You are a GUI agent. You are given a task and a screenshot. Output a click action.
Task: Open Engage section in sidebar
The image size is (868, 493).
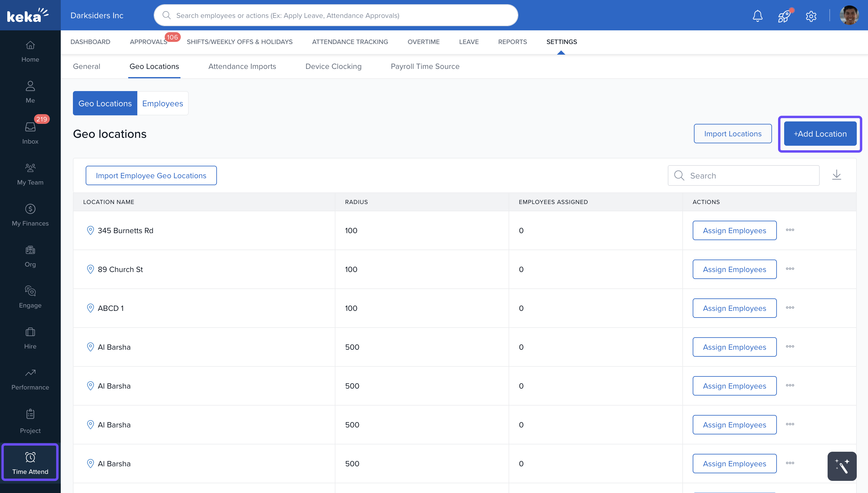point(30,297)
